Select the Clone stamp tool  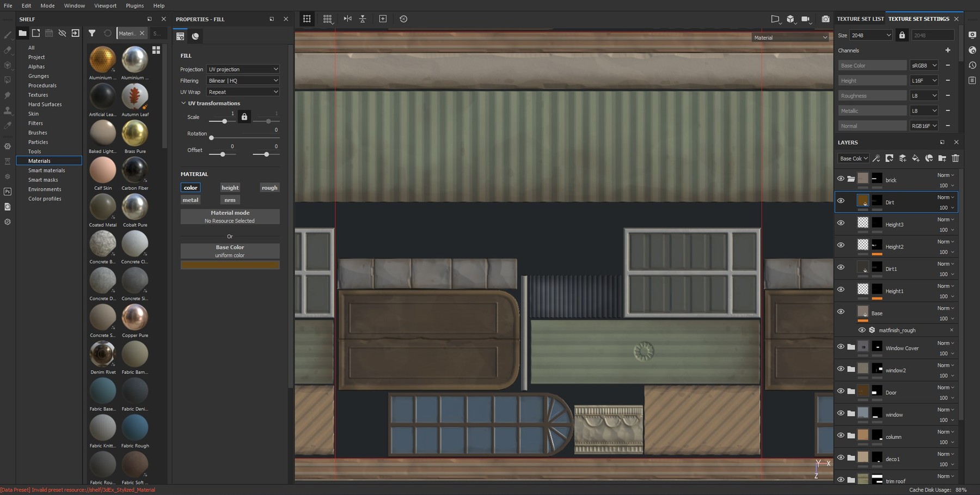8,111
